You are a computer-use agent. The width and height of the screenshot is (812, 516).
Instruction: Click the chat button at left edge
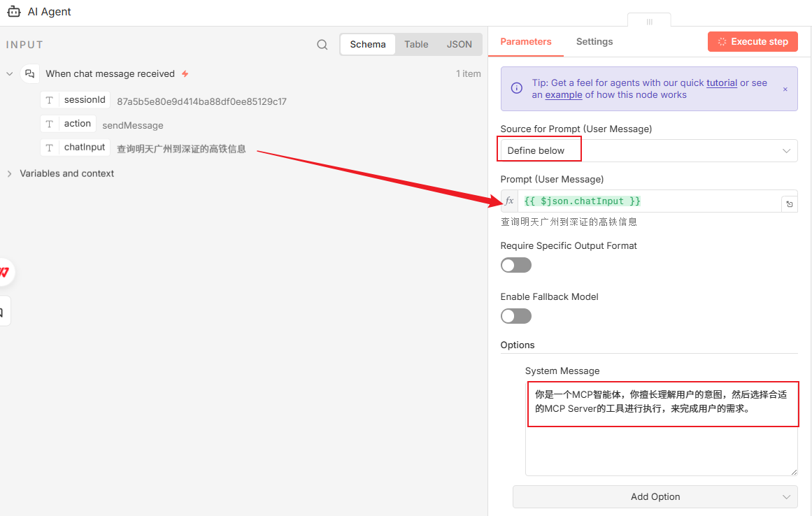[x=3, y=312]
